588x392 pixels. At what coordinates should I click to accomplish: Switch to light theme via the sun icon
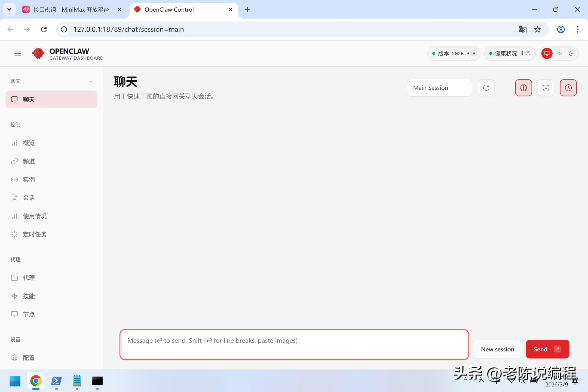[559, 53]
